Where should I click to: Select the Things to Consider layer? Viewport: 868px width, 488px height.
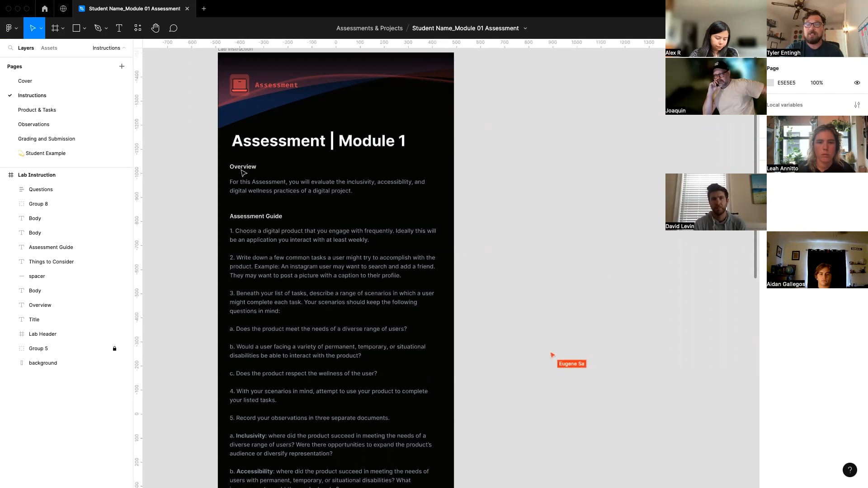pyautogui.click(x=51, y=262)
